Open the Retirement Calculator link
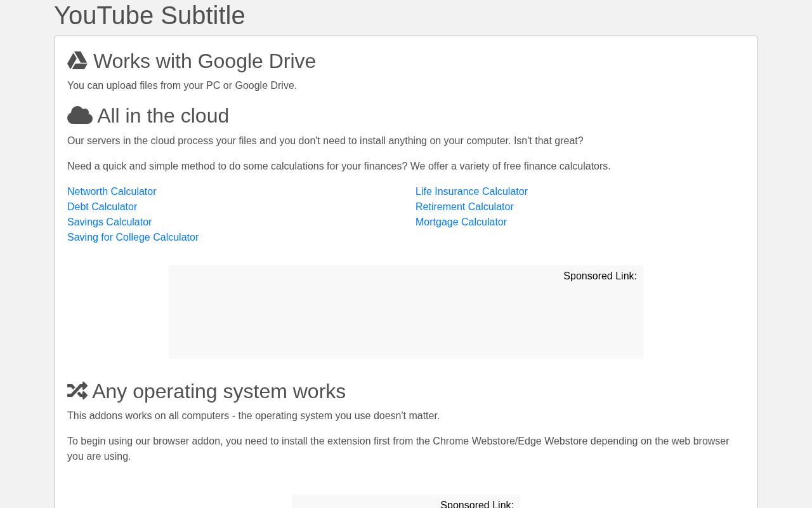 464,207
